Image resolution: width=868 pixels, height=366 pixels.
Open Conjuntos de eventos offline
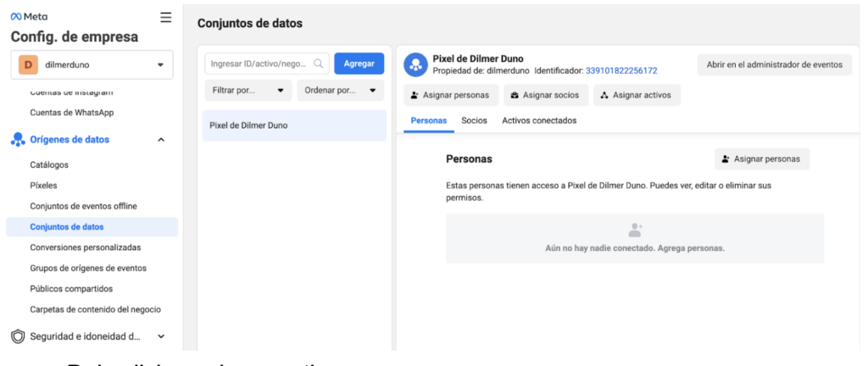[x=84, y=206]
